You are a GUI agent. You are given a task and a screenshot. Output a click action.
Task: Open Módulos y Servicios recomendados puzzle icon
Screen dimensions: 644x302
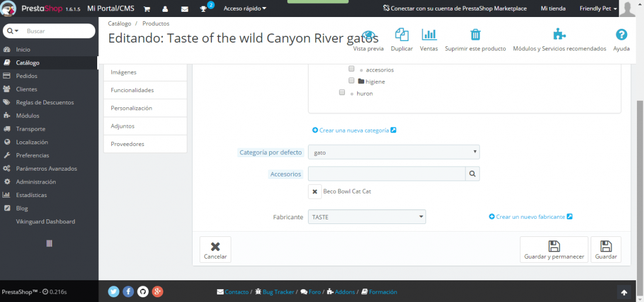click(x=559, y=35)
